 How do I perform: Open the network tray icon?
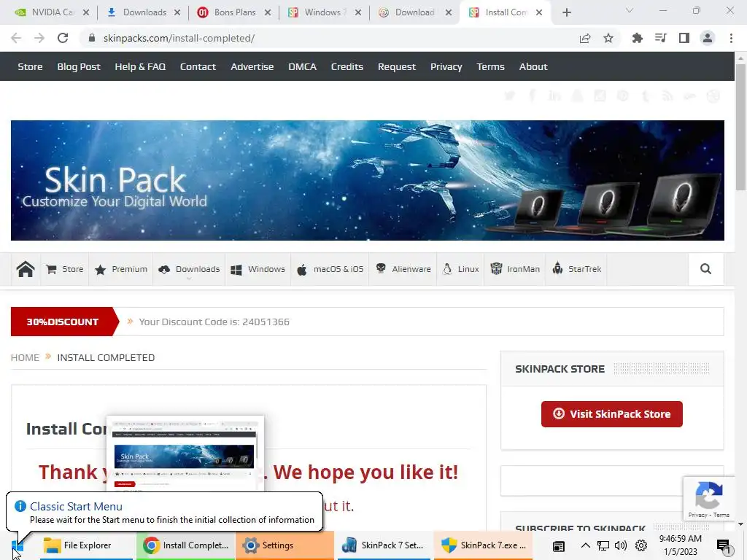[x=603, y=545]
